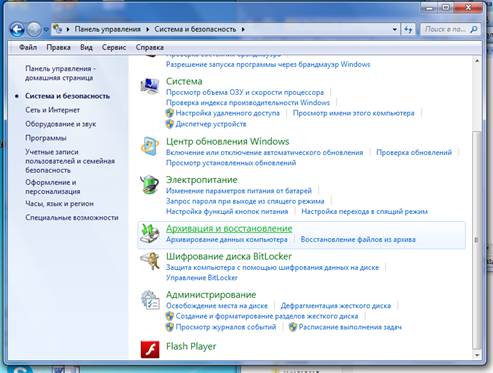Click shield icon beside Создание и форматирование разделов
Image resolution: width=493 pixels, height=373 pixels.
[x=170, y=316]
